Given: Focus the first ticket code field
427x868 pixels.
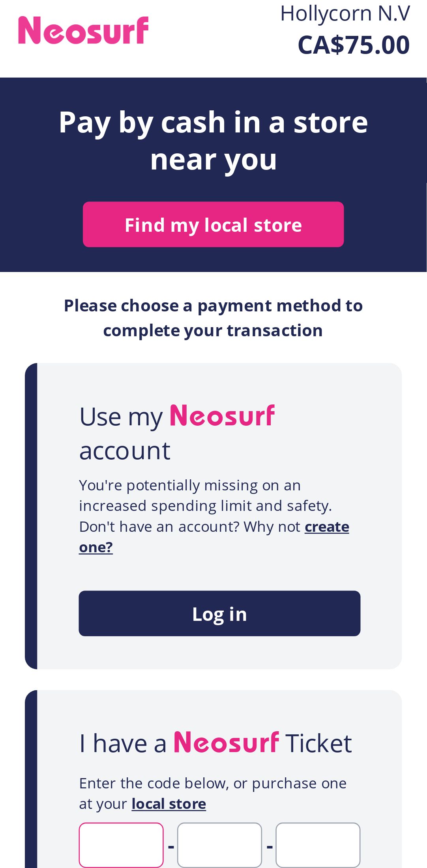Looking at the screenshot, I should point(121,845).
